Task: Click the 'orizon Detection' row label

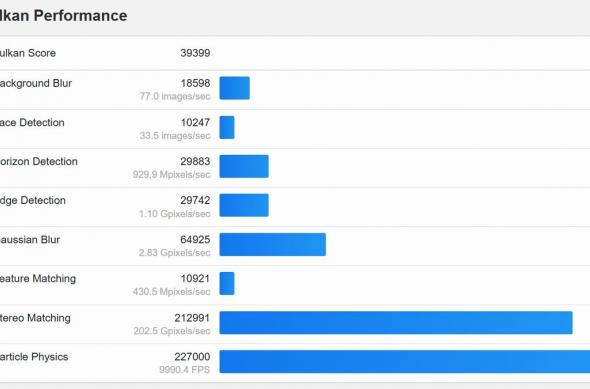Action: coord(39,161)
